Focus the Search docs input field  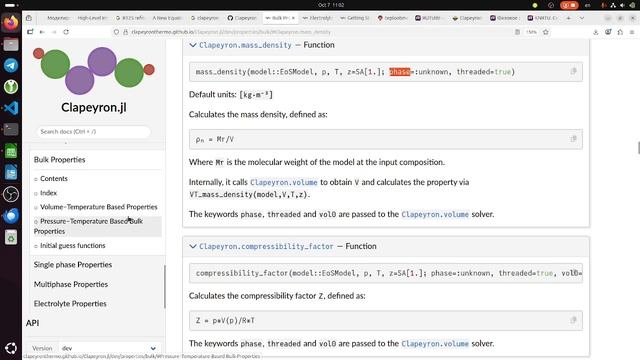pos(93,131)
